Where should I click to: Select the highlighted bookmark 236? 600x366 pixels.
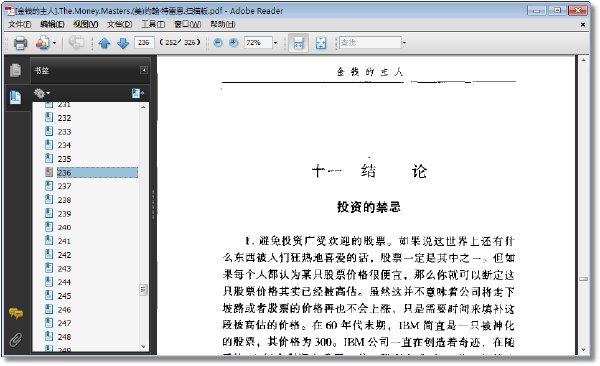pyautogui.click(x=97, y=173)
